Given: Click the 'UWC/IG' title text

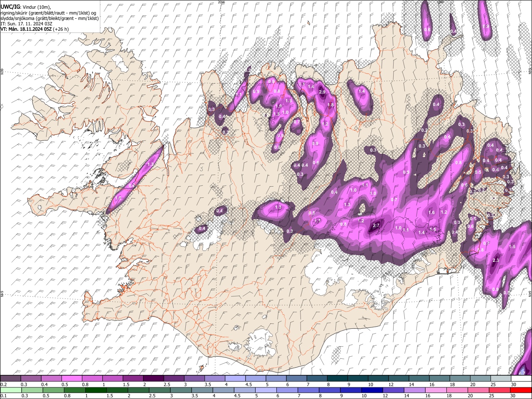Looking at the screenshot, I should click(x=10, y=7).
